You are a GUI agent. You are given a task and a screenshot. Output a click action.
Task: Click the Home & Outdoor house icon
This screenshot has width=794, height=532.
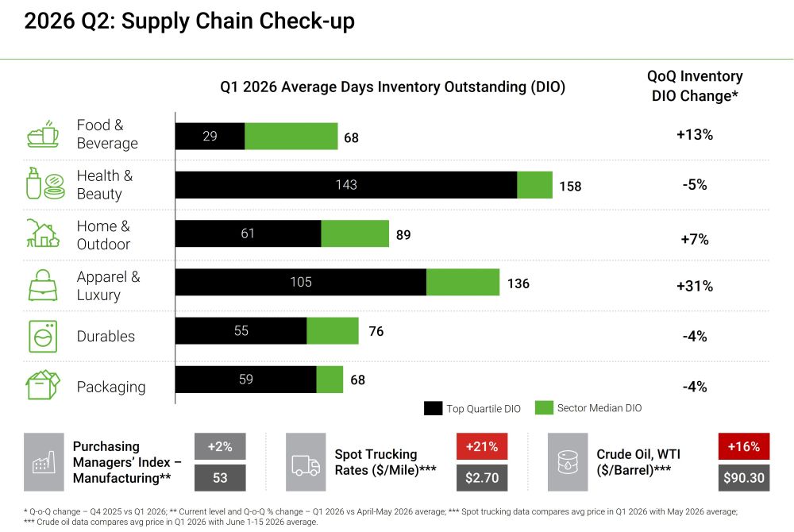coord(43,233)
